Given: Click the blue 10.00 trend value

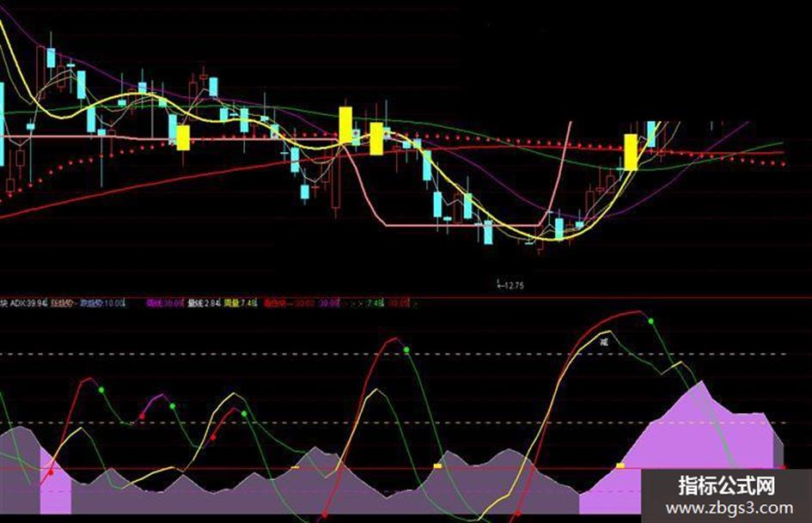Looking at the screenshot, I should pyautogui.click(x=102, y=303).
